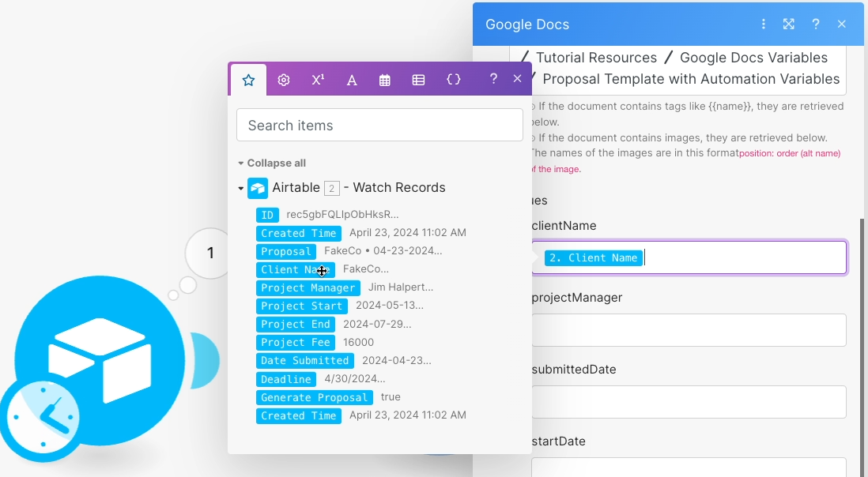Select the ID variable pill

[x=267, y=215]
